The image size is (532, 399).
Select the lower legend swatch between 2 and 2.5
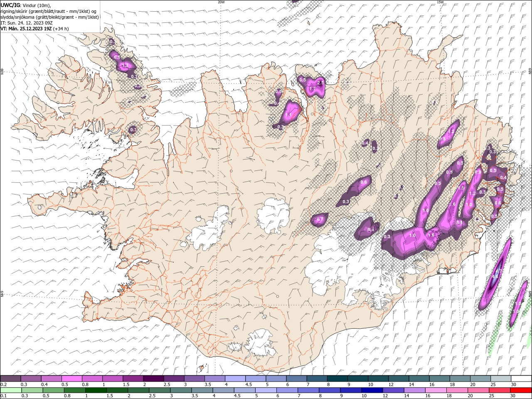click(x=138, y=390)
